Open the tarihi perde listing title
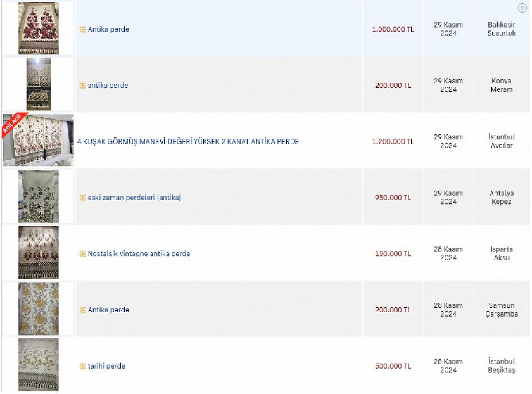Screen dimensions: 532x394 (x=106, y=366)
